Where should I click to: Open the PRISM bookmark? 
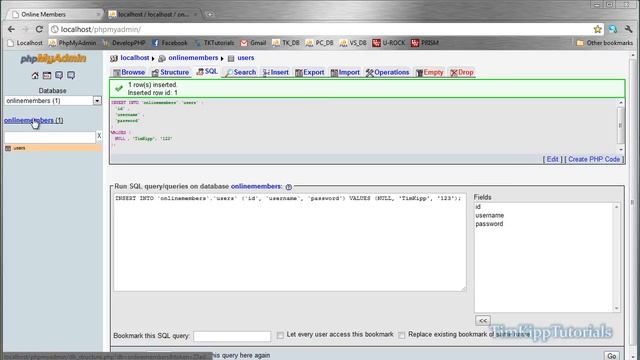[425, 43]
